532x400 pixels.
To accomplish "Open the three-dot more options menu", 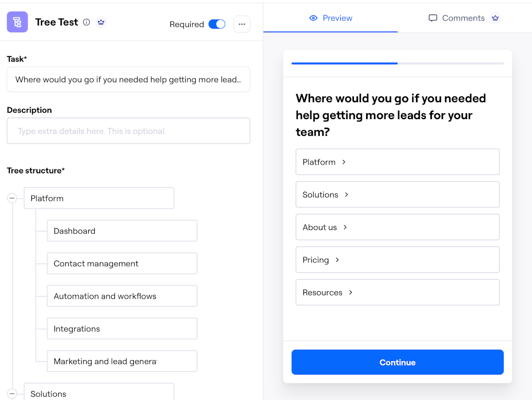I will [x=242, y=24].
